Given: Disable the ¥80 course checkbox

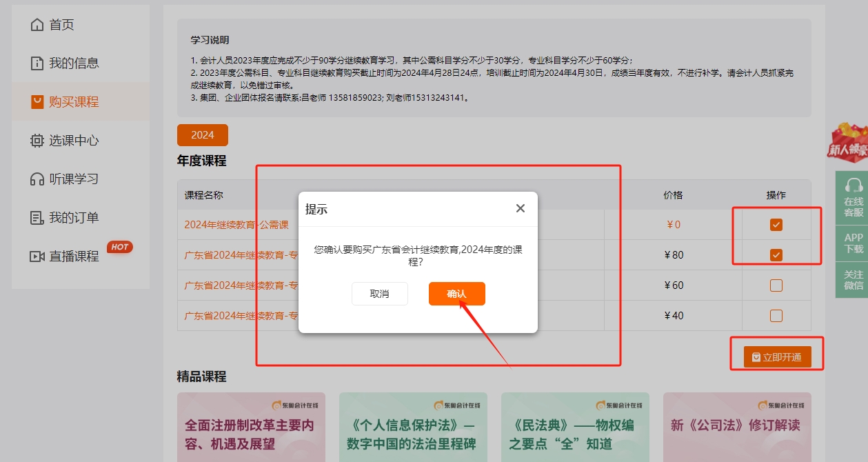Looking at the screenshot, I should pyautogui.click(x=776, y=254).
